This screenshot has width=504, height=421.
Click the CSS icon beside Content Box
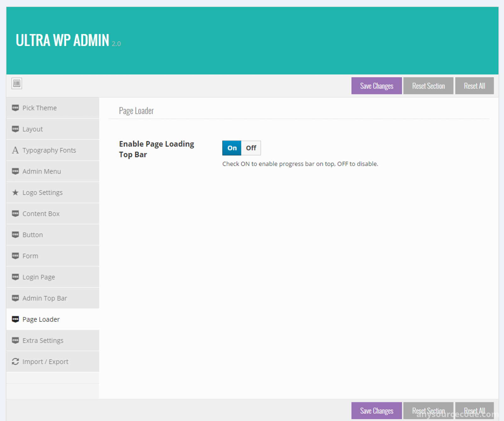(15, 213)
